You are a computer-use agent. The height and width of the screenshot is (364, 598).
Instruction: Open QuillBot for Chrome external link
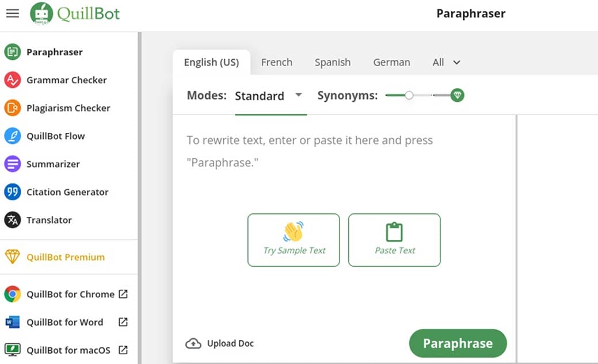click(x=123, y=294)
